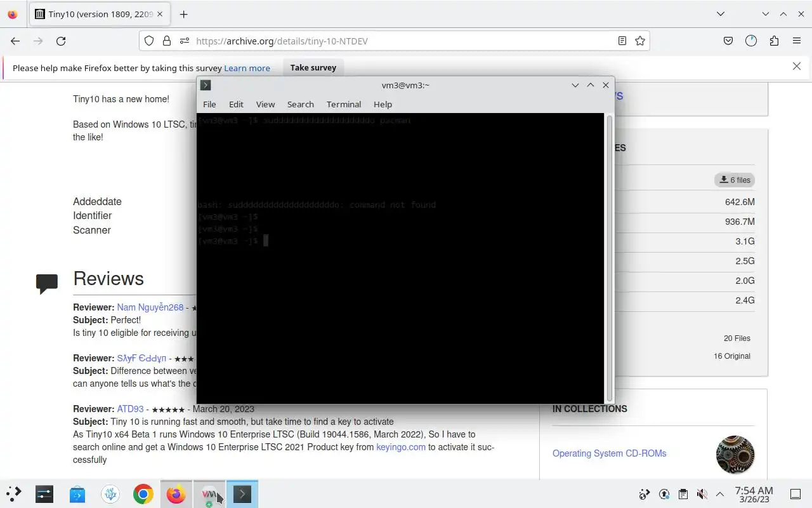The image size is (812, 508).
Task: Click the 16 Original link
Action: [x=732, y=356]
